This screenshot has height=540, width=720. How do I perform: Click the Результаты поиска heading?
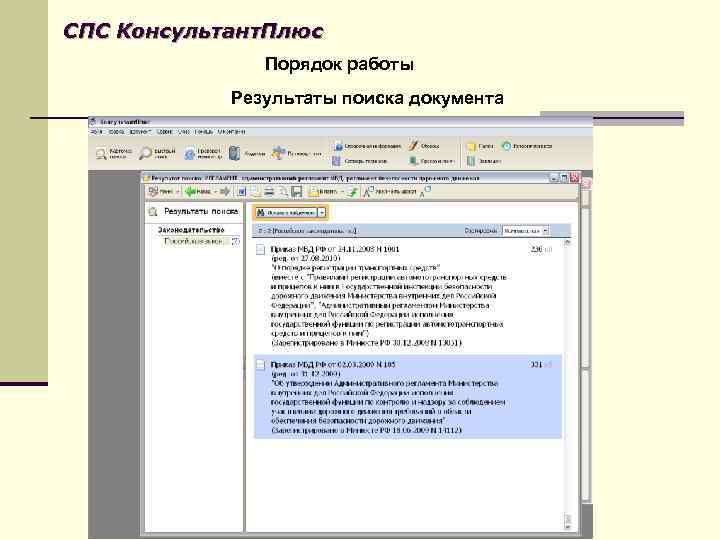click(x=201, y=212)
